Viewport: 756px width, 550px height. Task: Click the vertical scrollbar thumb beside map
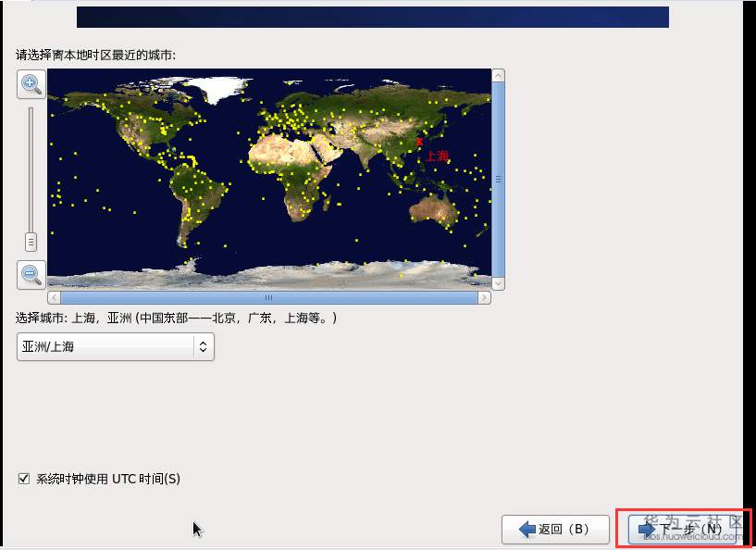tap(499, 180)
